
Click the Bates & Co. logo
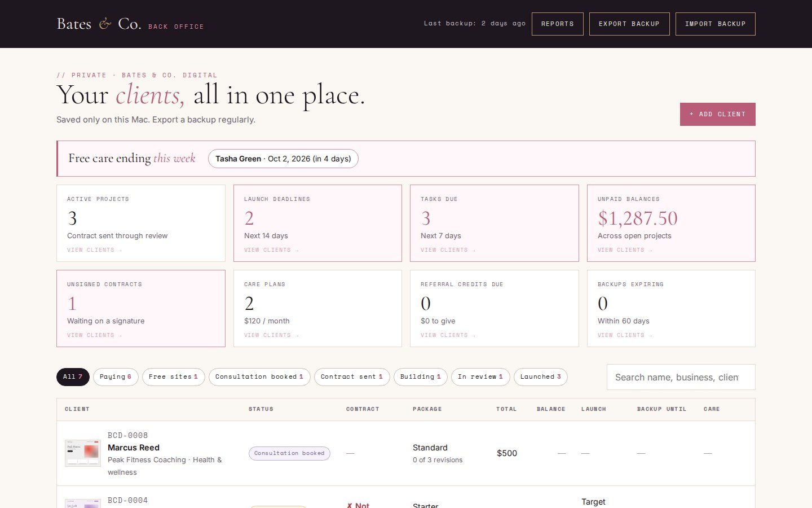[x=99, y=24]
